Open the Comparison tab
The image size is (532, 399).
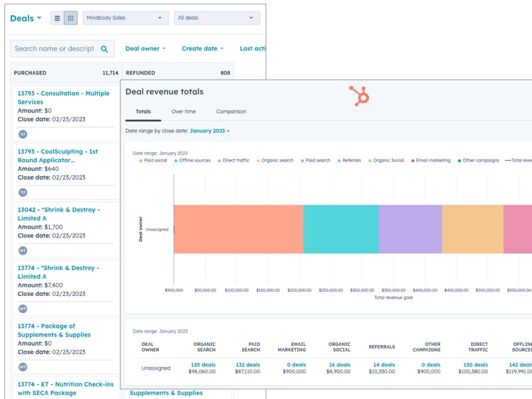(x=231, y=112)
